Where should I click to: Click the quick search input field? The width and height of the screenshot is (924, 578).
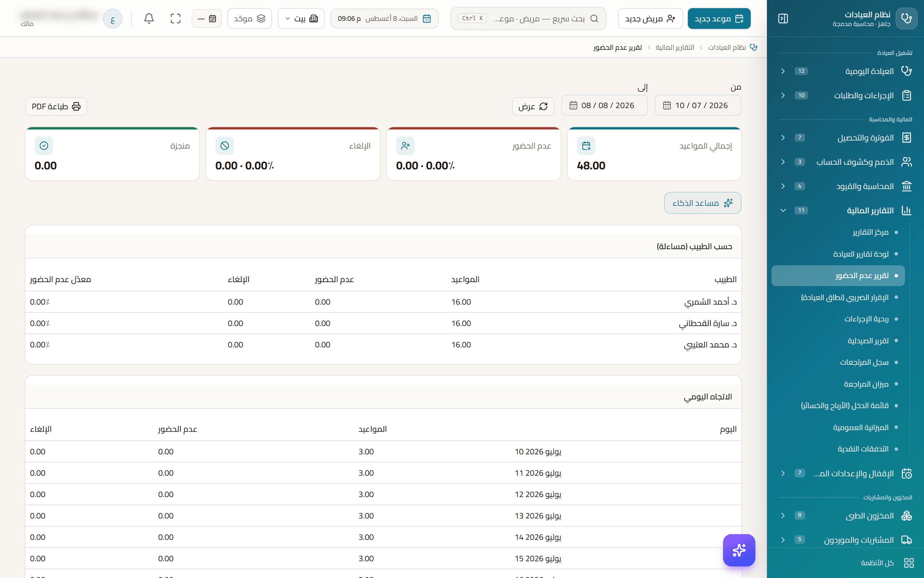point(528,18)
